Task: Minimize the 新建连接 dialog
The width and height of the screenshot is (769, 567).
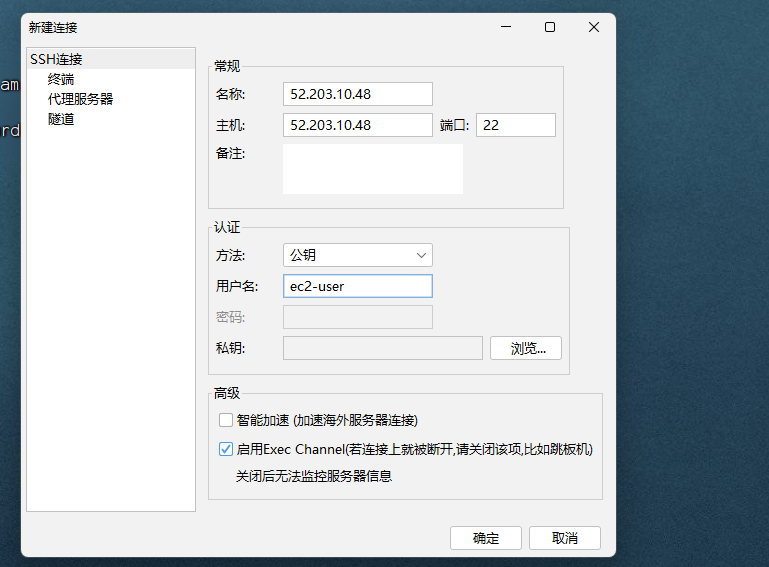Action: click(x=506, y=27)
